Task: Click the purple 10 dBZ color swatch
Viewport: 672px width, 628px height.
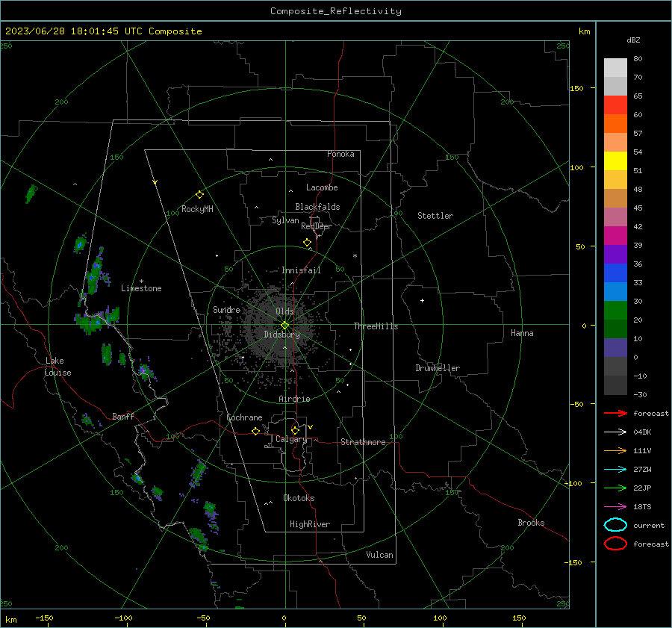Action: [x=615, y=347]
